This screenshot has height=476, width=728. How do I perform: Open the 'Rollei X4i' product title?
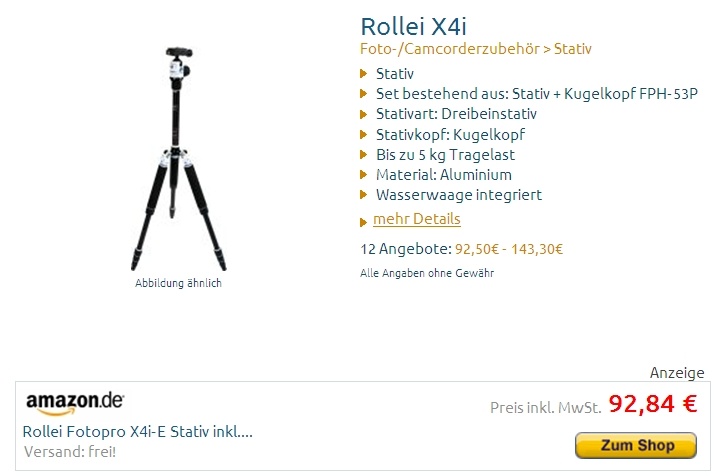point(413,26)
